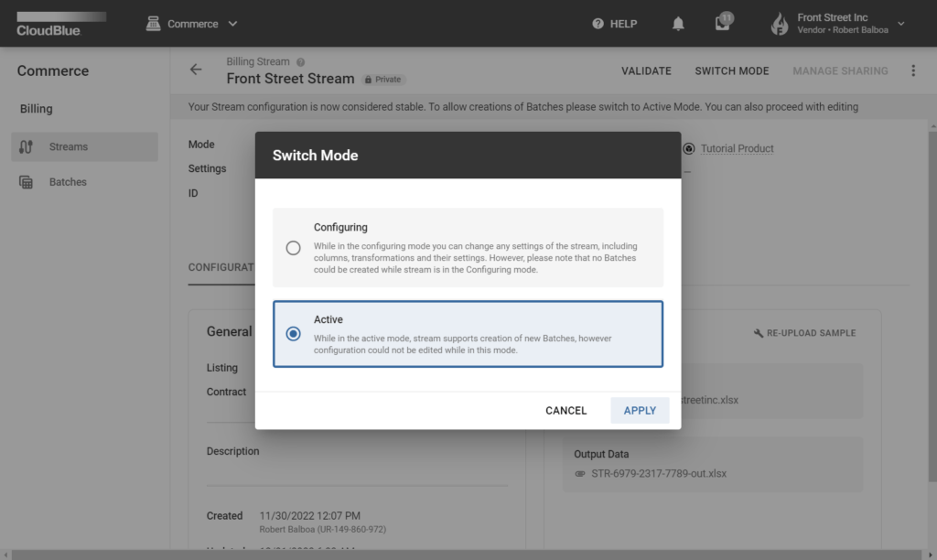
Task: Apply the selected stream mode
Action: (640, 411)
